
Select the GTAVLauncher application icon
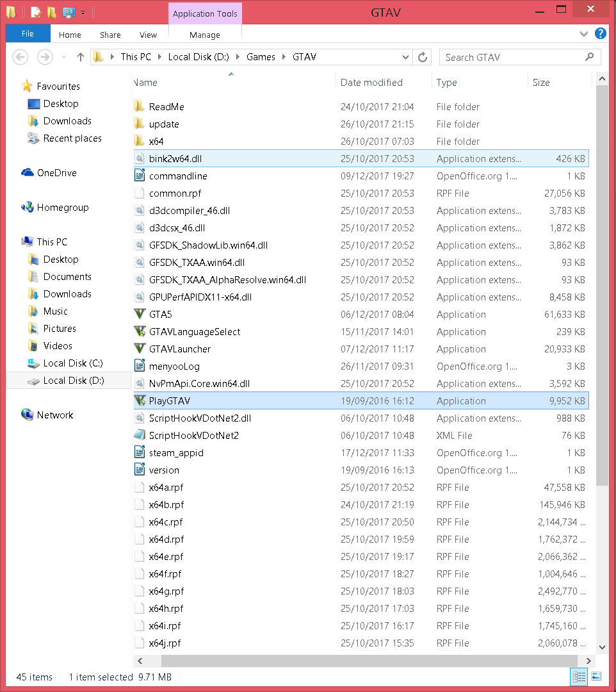140,349
